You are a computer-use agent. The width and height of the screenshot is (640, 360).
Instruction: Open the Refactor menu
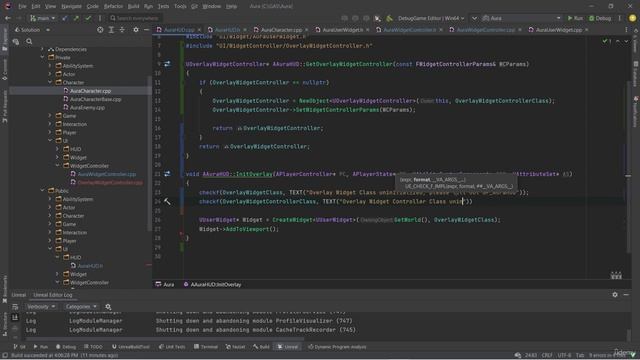tap(113, 7)
